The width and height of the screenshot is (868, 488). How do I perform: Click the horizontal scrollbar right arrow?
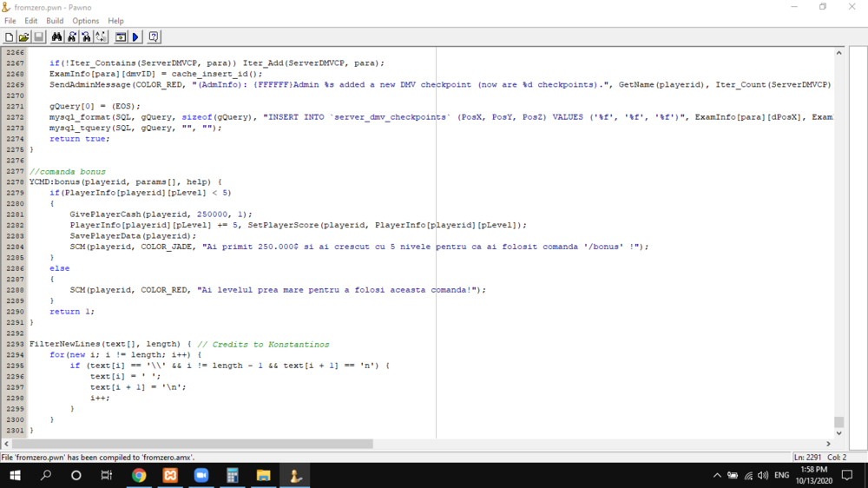coord(829,444)
